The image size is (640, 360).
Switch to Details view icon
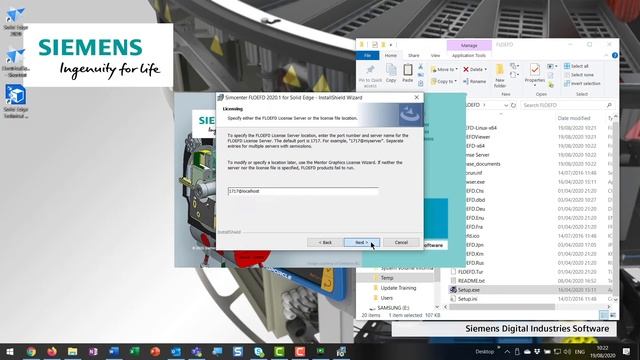pos(604,315)
